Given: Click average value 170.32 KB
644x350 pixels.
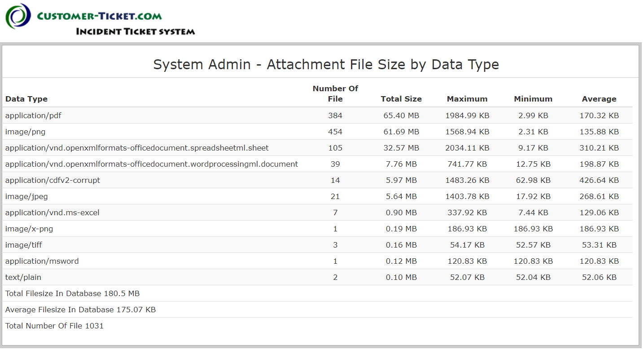Looking at the screenshot, I should [x=599, y=115].
